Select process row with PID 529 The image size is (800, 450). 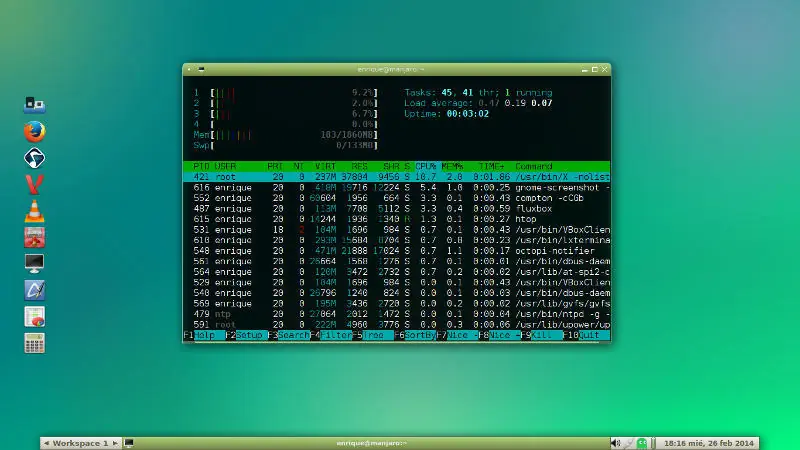[x=396, y=282]
